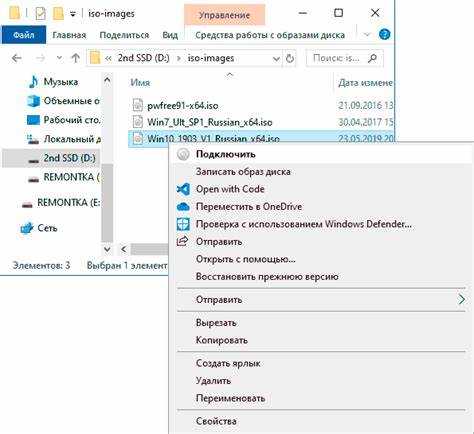Click the sidebar scroll up arrow
This screenshot has width=474, height=434.
click(107, 80)
